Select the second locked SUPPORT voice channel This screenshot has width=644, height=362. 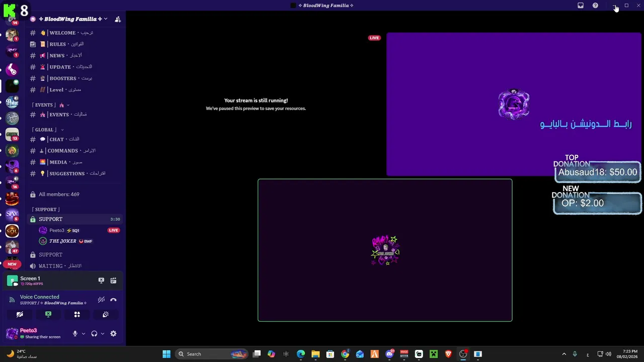(x=75, y=254)
